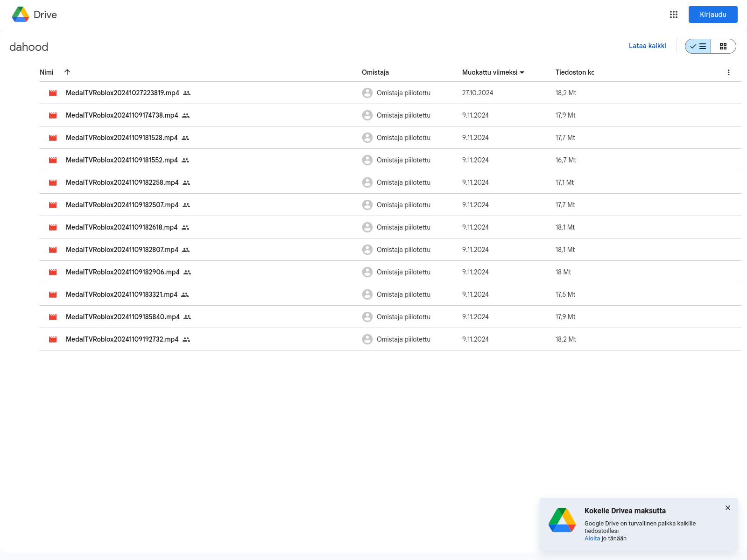Screen dimensions: 747x560
Task: Switch to list view layout
Action: pos(698,46)
